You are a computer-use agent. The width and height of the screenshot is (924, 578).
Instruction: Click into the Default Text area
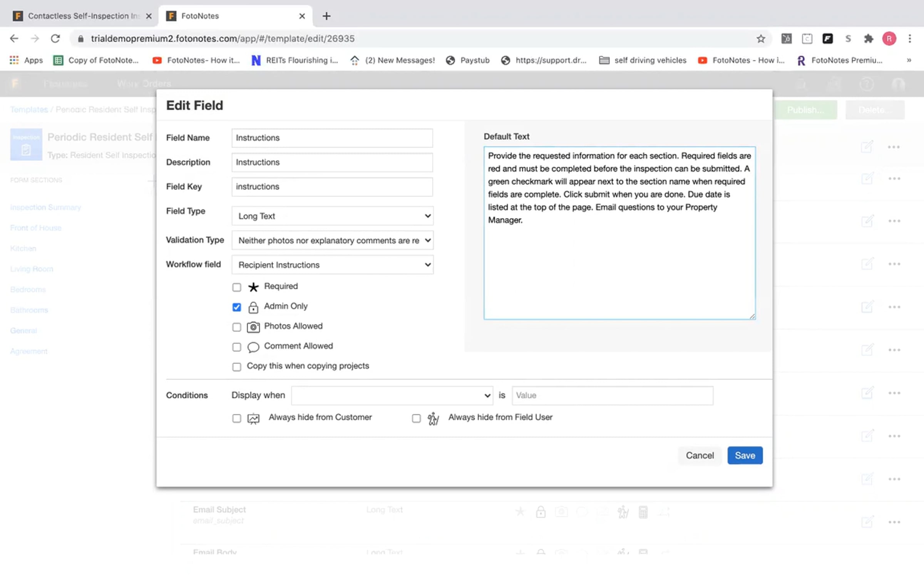(619, 233)
